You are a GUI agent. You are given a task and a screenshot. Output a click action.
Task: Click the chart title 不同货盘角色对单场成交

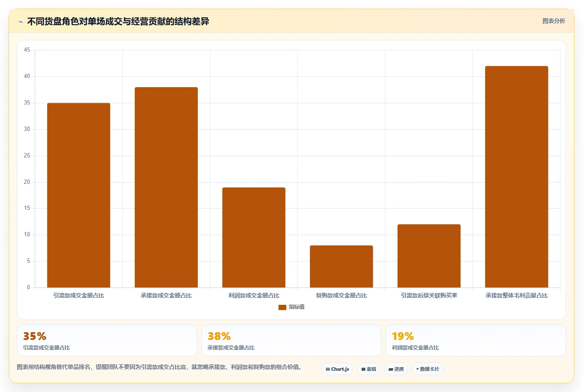tap(118, 21)
